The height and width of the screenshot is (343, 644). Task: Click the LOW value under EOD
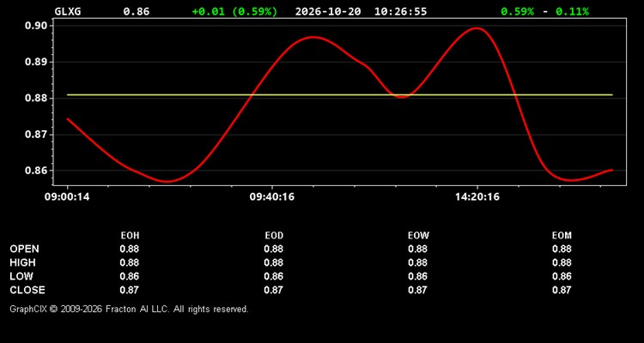click(x=274, y=276)
